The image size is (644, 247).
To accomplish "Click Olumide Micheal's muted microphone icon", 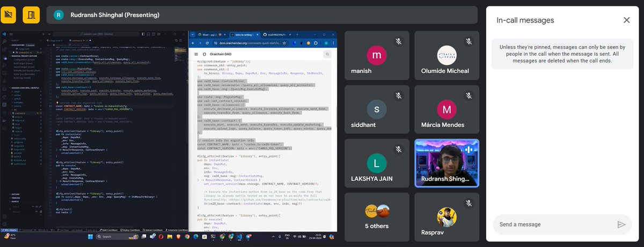I will tap(469, 41).
